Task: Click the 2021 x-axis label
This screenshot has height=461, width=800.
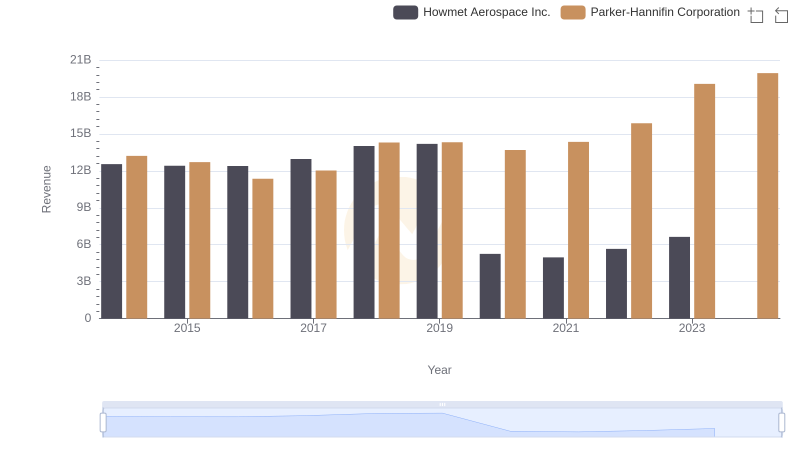Action: [x=566, y=328]
